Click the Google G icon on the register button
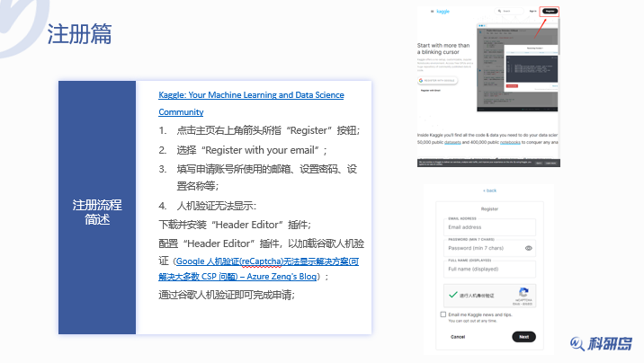644x363 pixels. coord(421,80)
